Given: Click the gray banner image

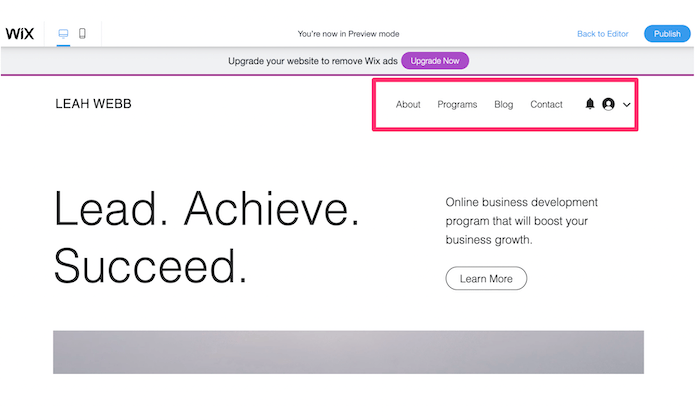Looking at the screenshot, I should pyautogui.click(x=348, y=352).
